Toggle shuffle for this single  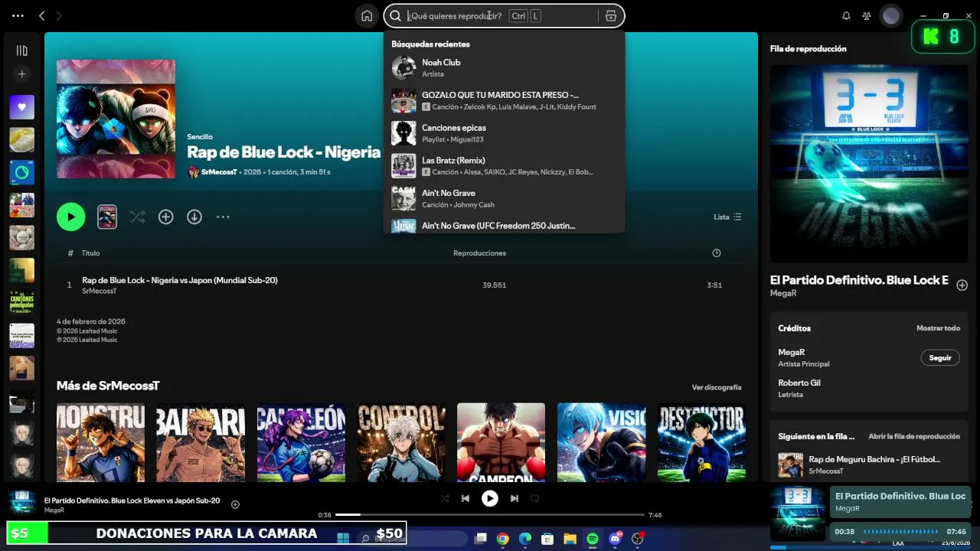tap(137, 217)
